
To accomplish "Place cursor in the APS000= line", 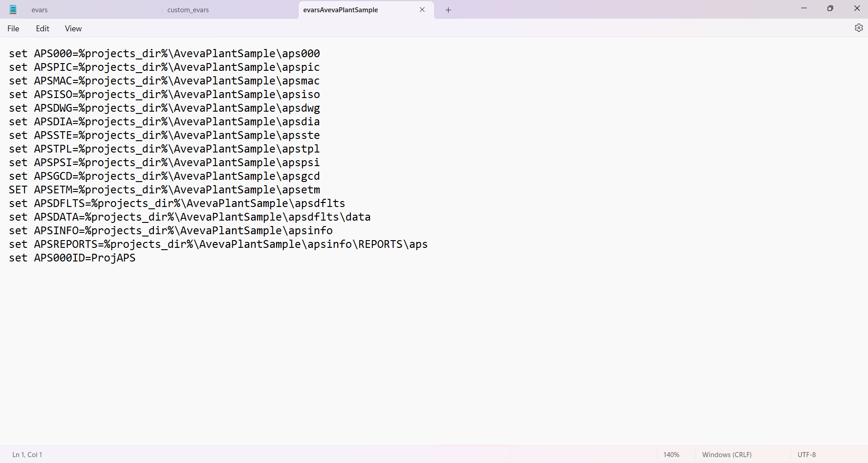I will click(164, 54).
